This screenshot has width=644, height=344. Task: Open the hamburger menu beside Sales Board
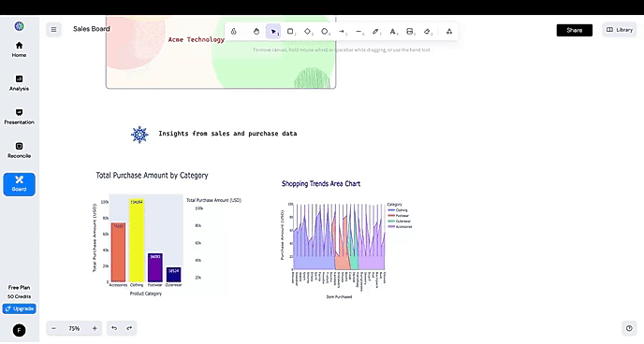click(53, 30)
